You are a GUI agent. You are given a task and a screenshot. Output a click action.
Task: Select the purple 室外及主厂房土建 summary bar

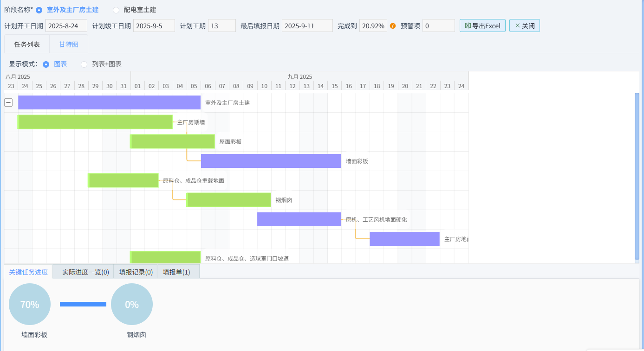110,102
